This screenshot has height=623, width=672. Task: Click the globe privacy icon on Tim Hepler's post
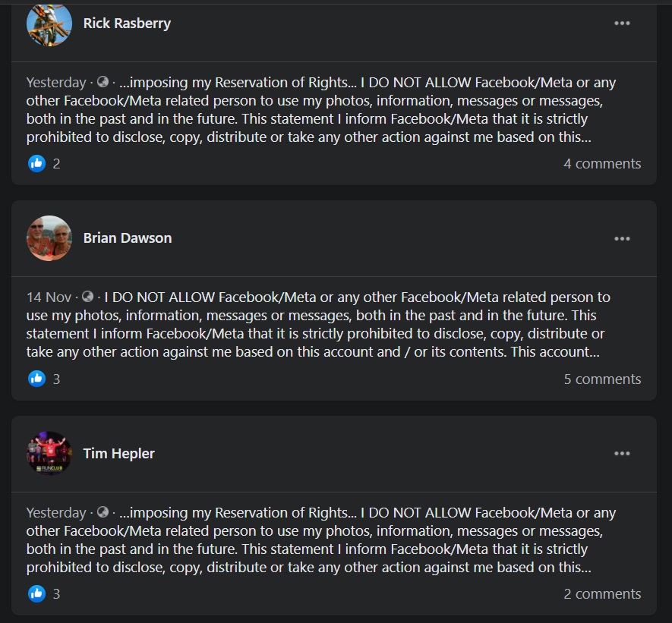click(103, 512)
